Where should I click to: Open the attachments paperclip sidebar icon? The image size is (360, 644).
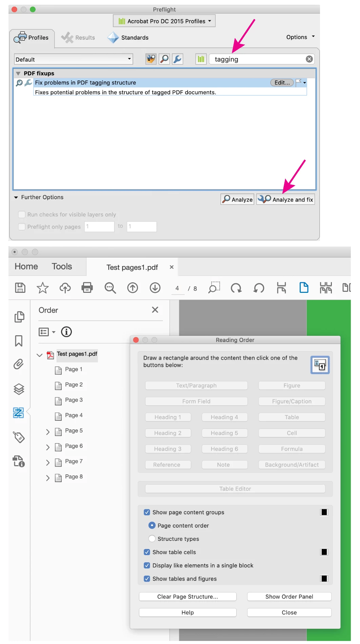tap(19, 364)
